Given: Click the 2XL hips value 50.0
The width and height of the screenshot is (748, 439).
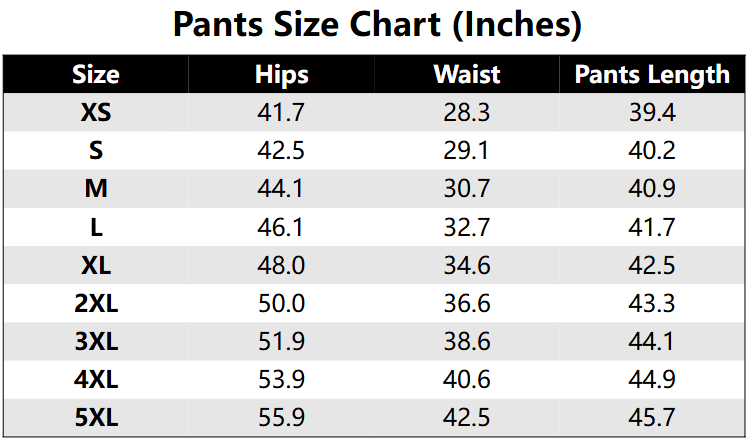Looking at the screenshot, I should 281,304.
